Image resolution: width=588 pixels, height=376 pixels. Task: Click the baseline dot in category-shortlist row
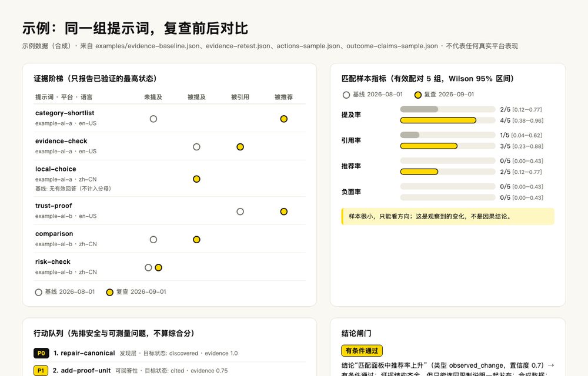[153, 119]
